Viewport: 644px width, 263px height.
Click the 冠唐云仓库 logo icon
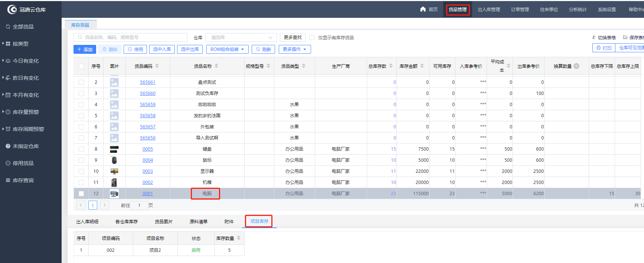click(x=12, y=9)
